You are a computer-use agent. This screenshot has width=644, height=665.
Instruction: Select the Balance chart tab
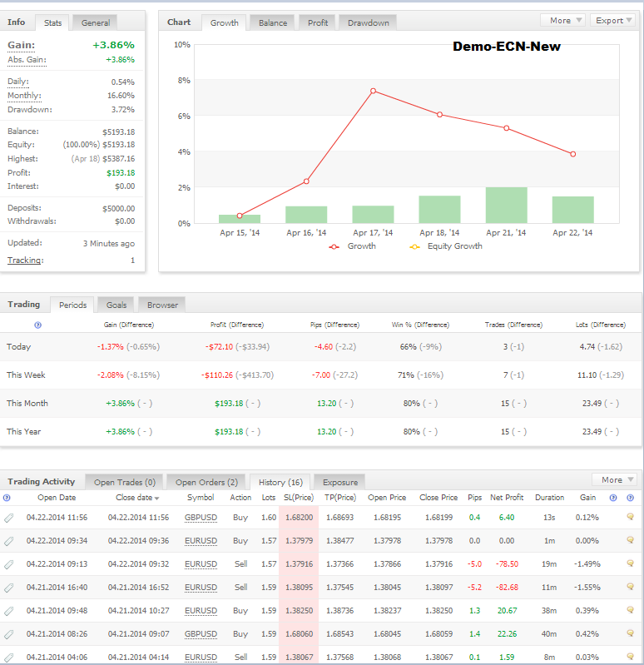click(273, 23)
